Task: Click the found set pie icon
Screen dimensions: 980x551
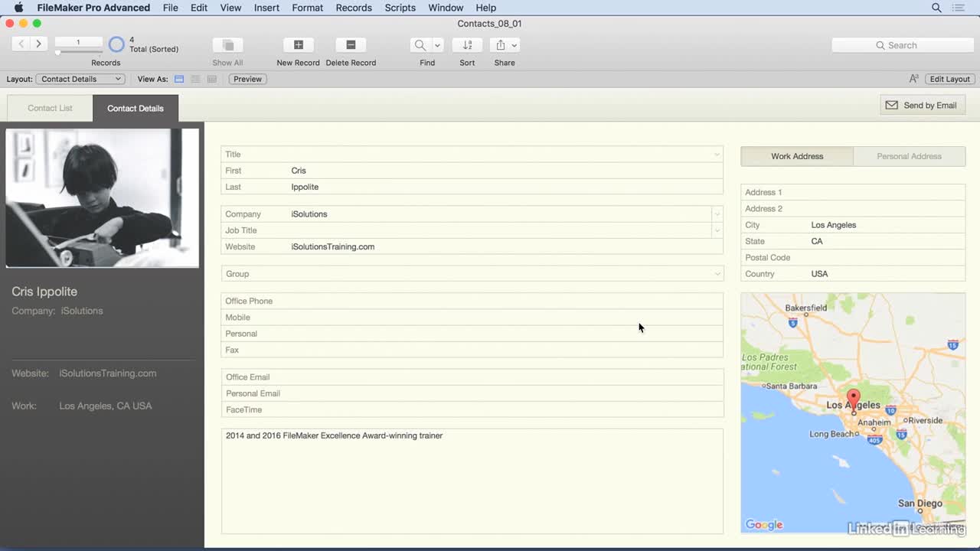Action: point(116,44)
